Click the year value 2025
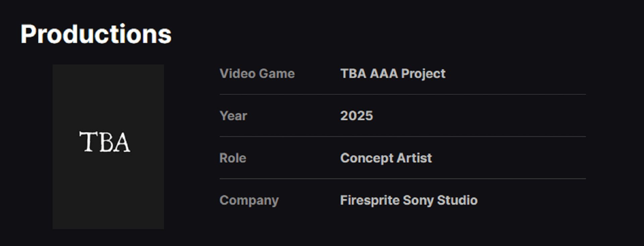This screenshot has height=246, width=644. (x=357, y=116)
